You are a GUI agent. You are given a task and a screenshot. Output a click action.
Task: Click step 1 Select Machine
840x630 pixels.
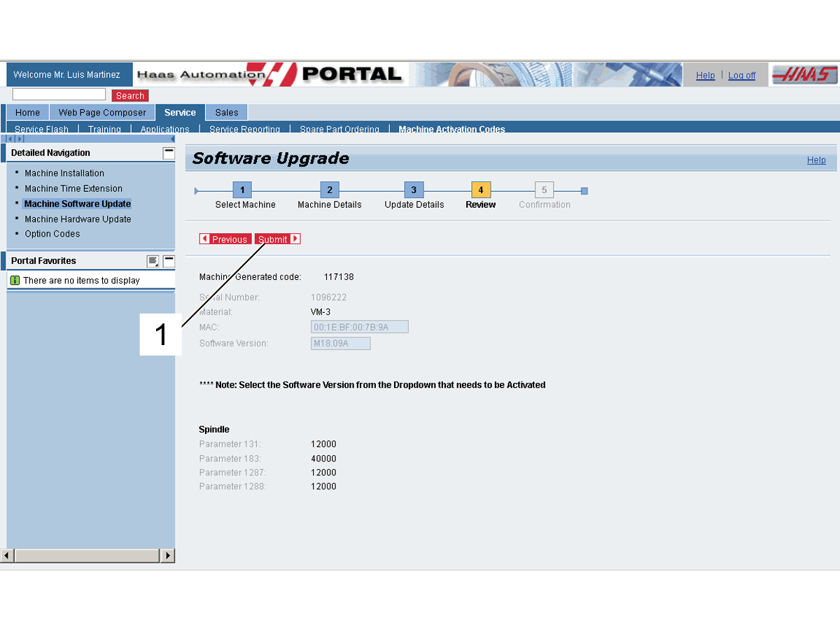pos(242,190)
